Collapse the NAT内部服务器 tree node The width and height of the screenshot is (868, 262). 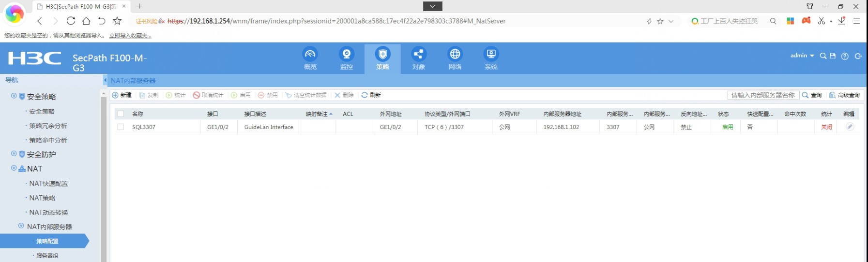tap(21, 226)
